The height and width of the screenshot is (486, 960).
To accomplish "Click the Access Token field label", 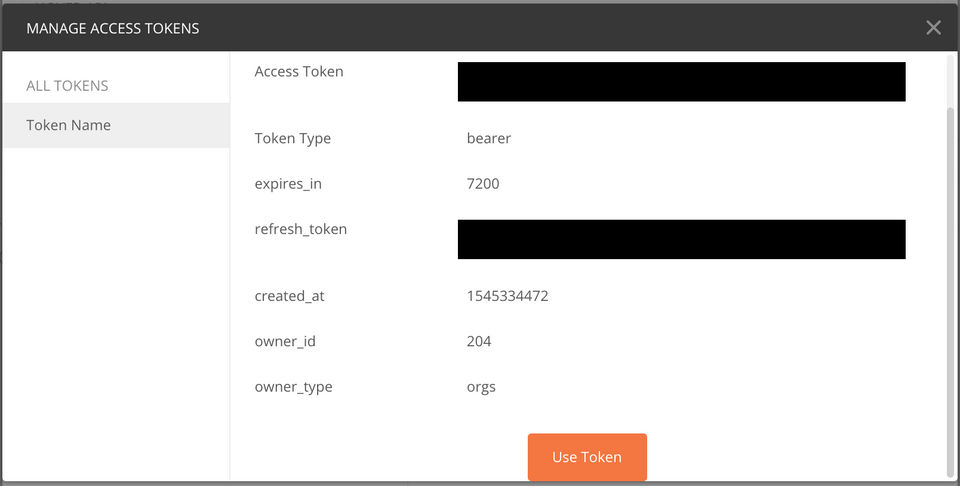I will [299, 72].
